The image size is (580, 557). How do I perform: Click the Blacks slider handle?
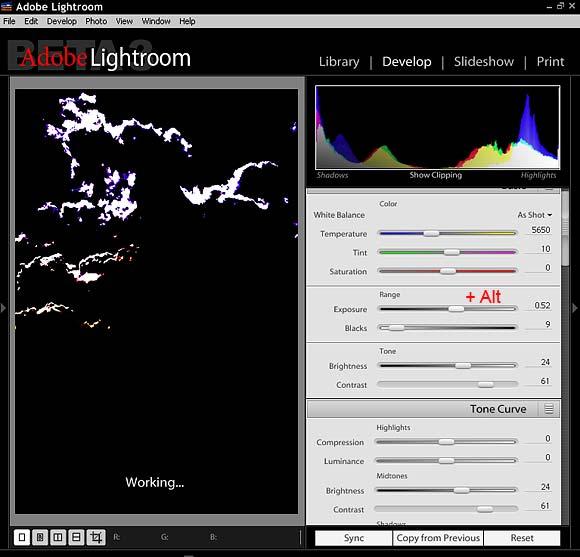[396, 328]
